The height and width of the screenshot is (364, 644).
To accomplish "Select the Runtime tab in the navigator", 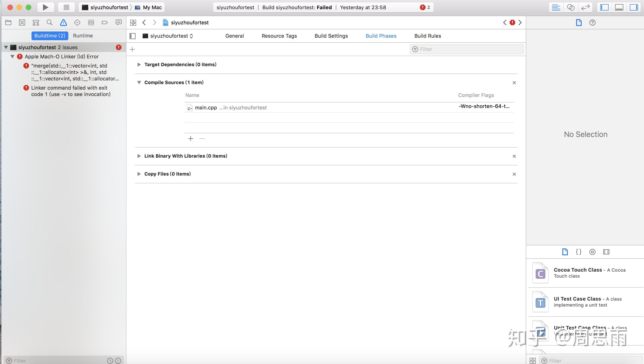I will point(83,35).
